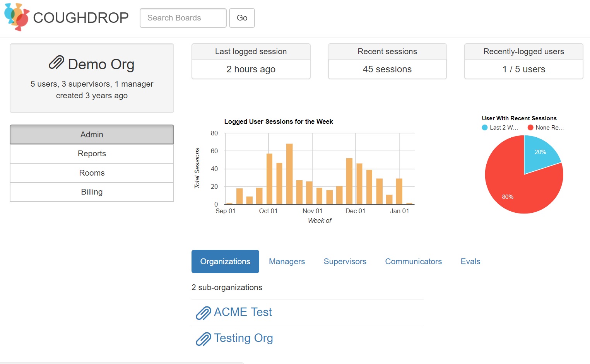Click the blue Last 2 W... legend dot
The width and height of the screenshot is (590, 364).
(484, 128)
